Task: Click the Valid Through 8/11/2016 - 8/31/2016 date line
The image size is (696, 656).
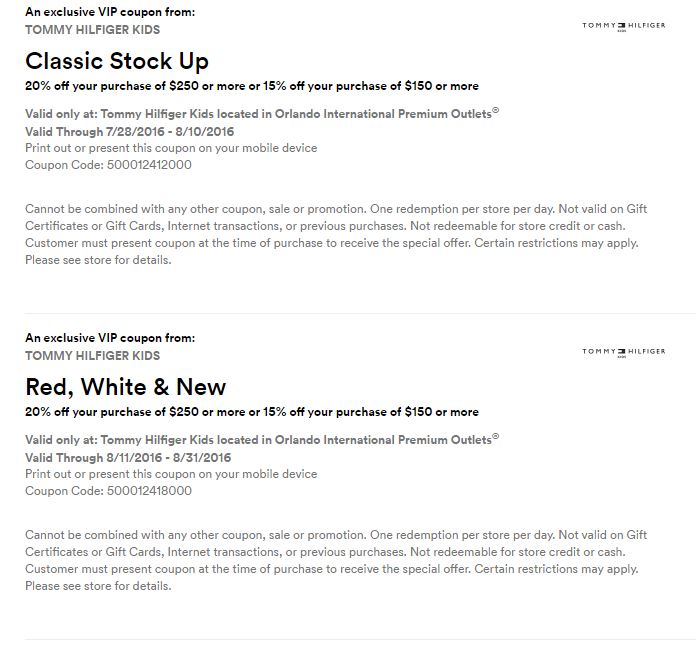Action: tap(128, 457)
